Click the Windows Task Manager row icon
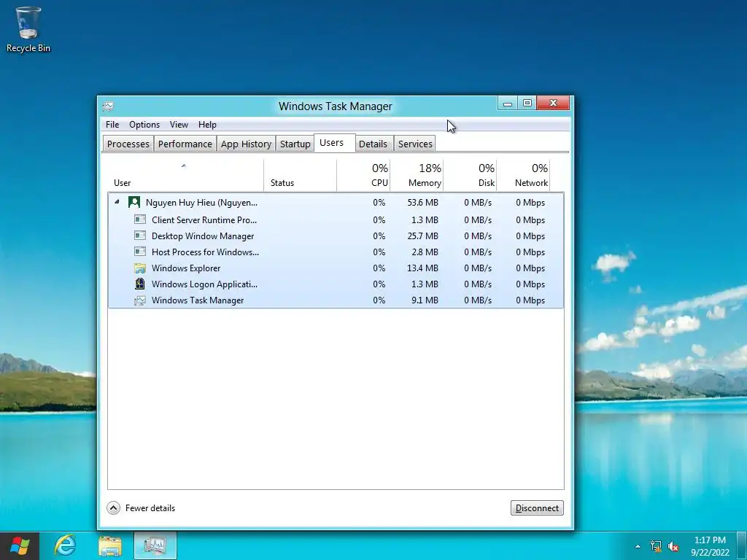The image size is (747, 560). tap(139, 300)
